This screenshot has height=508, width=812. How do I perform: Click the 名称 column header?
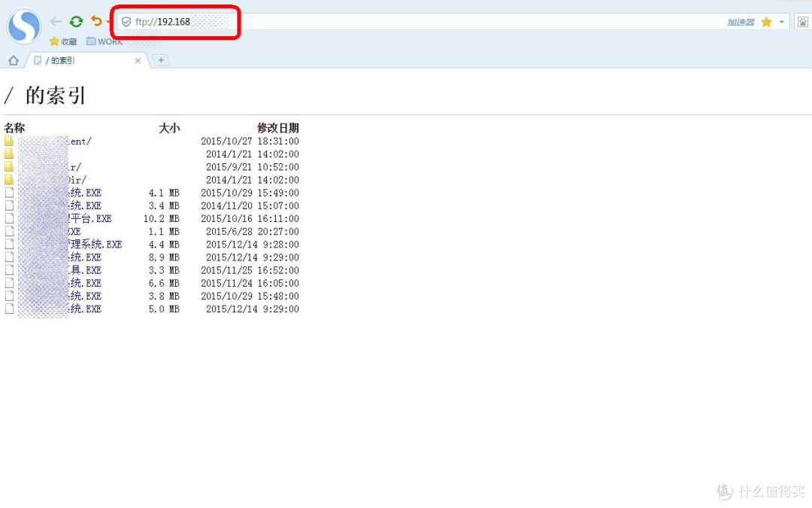pyautogui.click(x=14, y=128)
